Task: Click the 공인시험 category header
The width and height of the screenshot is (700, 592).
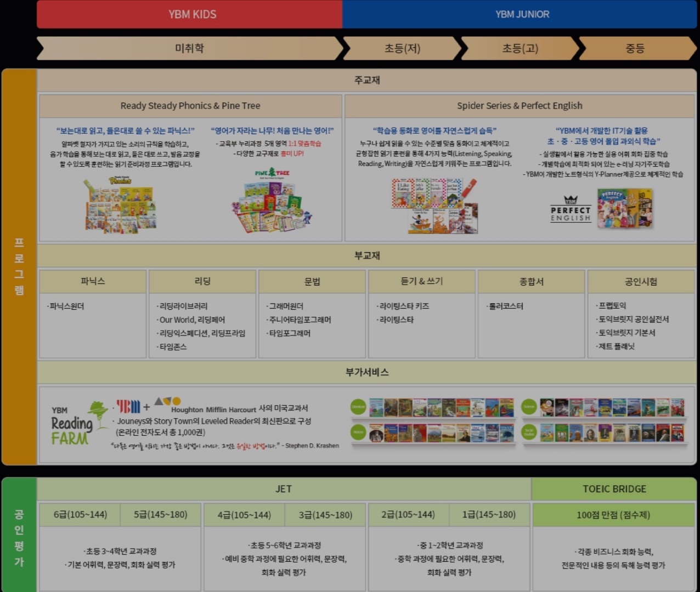Action: (x=641, y=281)
